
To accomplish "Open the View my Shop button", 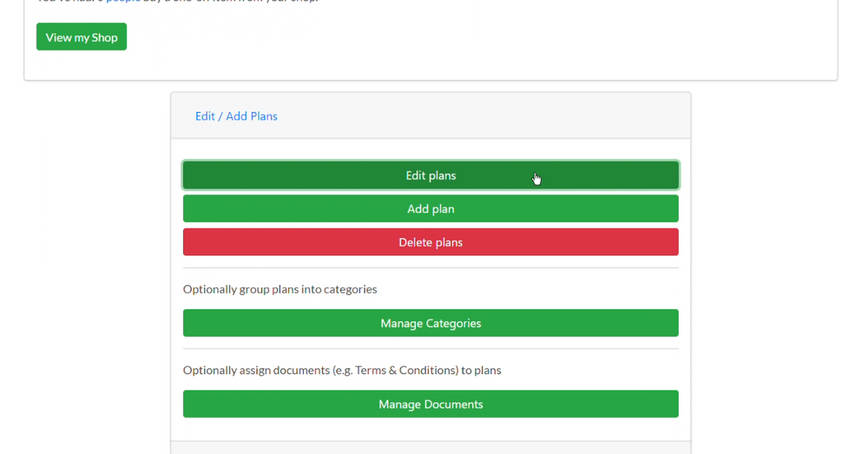I will [82, 36].
